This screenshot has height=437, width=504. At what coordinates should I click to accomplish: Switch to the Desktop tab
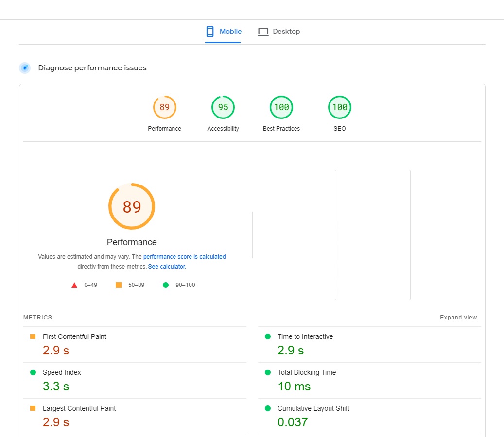[x=279, y=32]
